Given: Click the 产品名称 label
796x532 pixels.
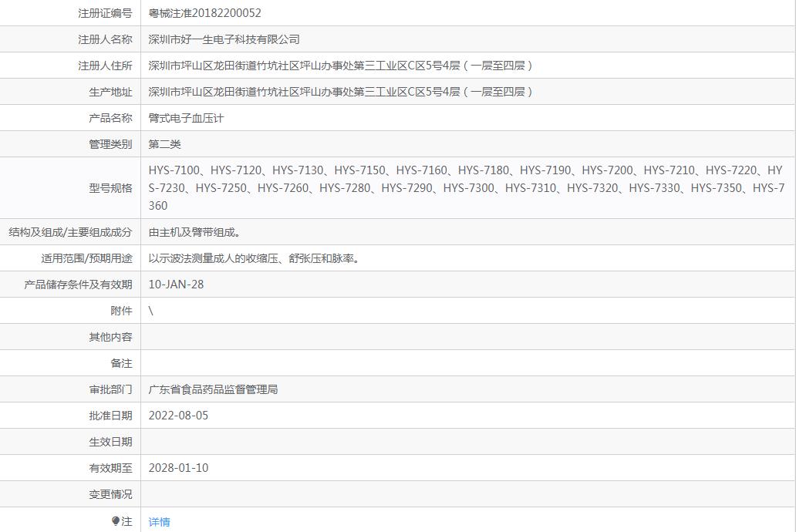Looking at the screenshot, I should 110,118.
